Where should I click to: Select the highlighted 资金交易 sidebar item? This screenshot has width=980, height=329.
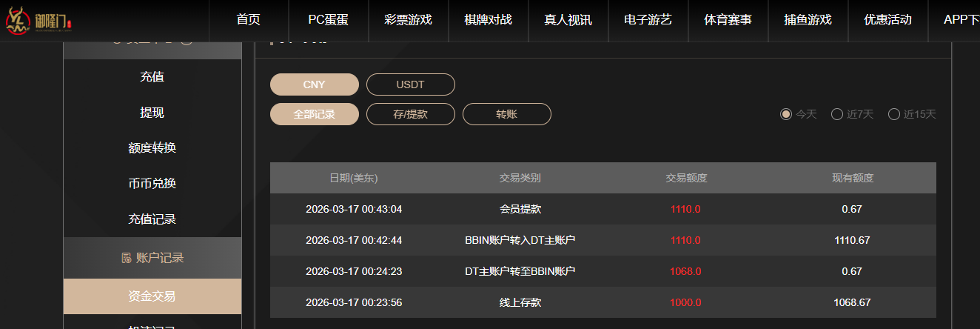[x=152, y=296]
